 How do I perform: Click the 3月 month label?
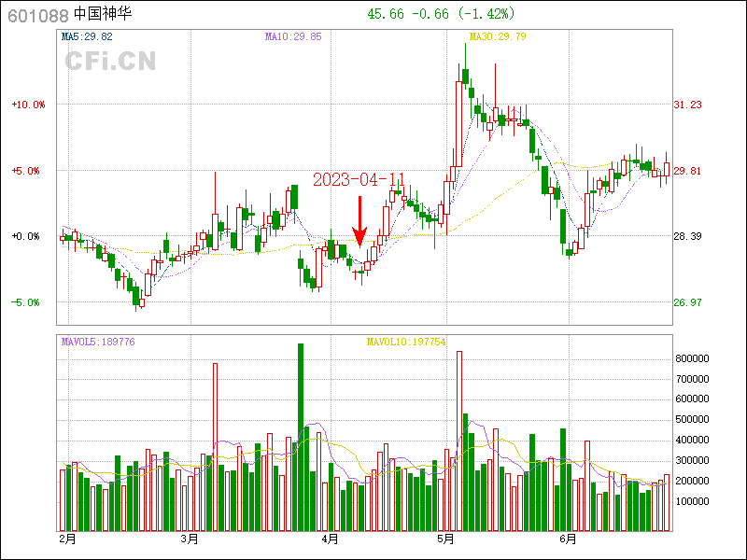coord(190,539)
